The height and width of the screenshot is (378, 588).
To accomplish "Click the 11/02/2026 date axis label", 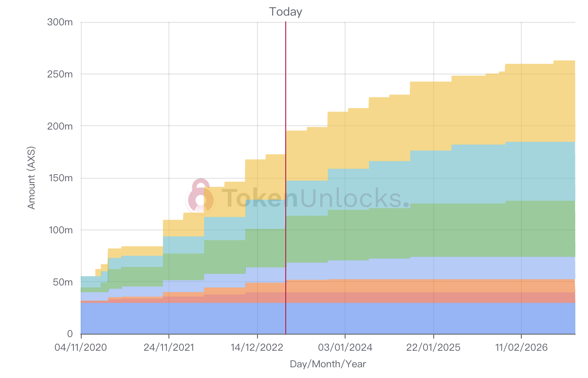I will pyautogui.click(x=521, y=348).
